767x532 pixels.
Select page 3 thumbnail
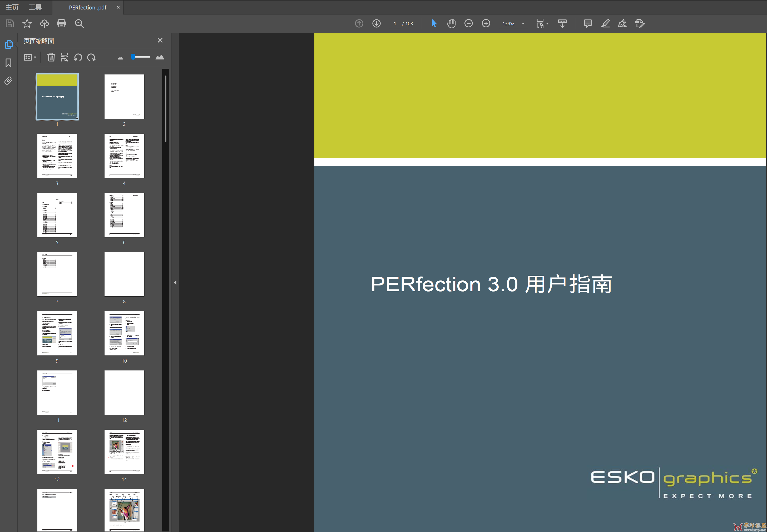(57, 156)
